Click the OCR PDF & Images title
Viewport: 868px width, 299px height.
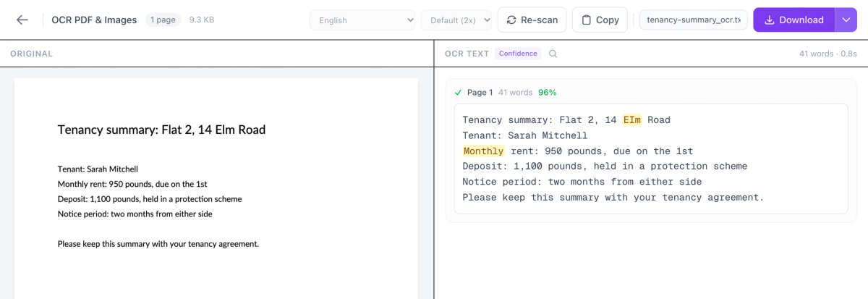(x=94, y=20)
